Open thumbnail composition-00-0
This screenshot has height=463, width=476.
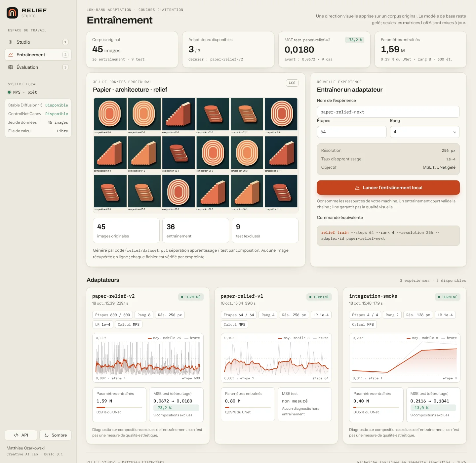coord(110,114)
